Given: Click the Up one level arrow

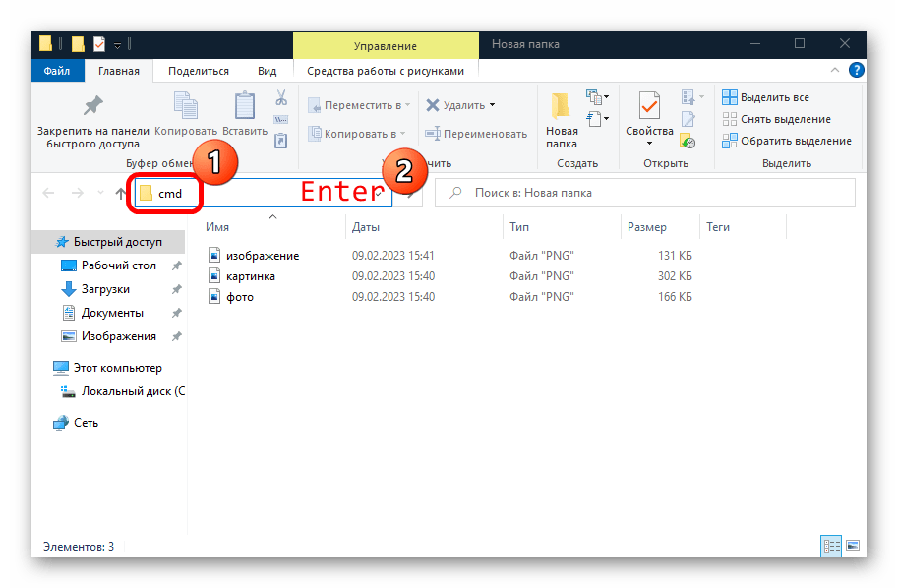Looking at the screenshot, I should coord(121,194).
